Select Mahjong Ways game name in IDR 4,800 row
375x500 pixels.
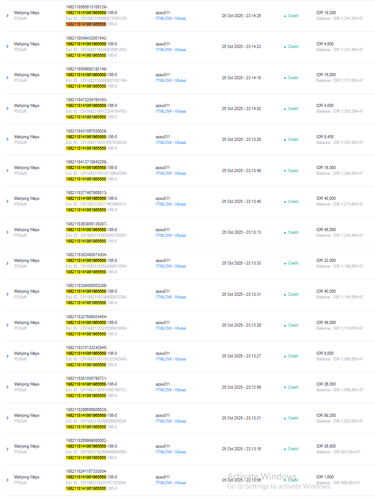point(27,44)
